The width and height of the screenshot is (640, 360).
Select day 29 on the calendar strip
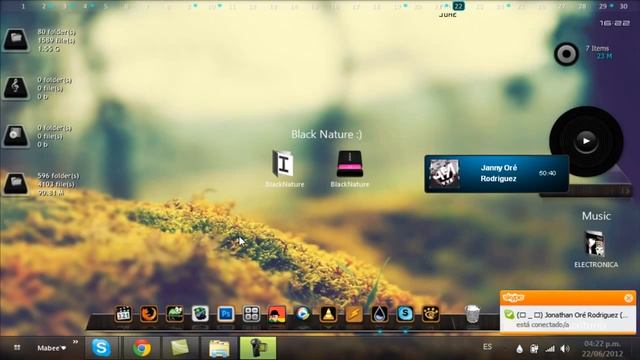603,6
